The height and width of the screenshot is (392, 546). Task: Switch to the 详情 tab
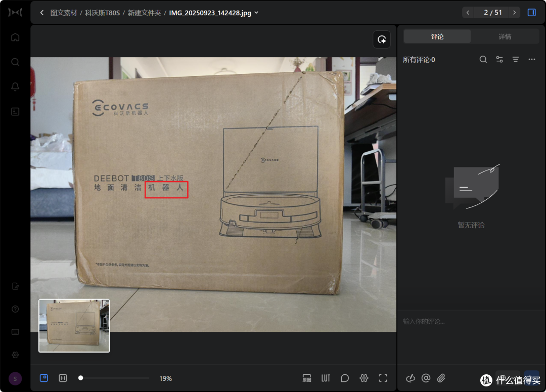point(505,36)
